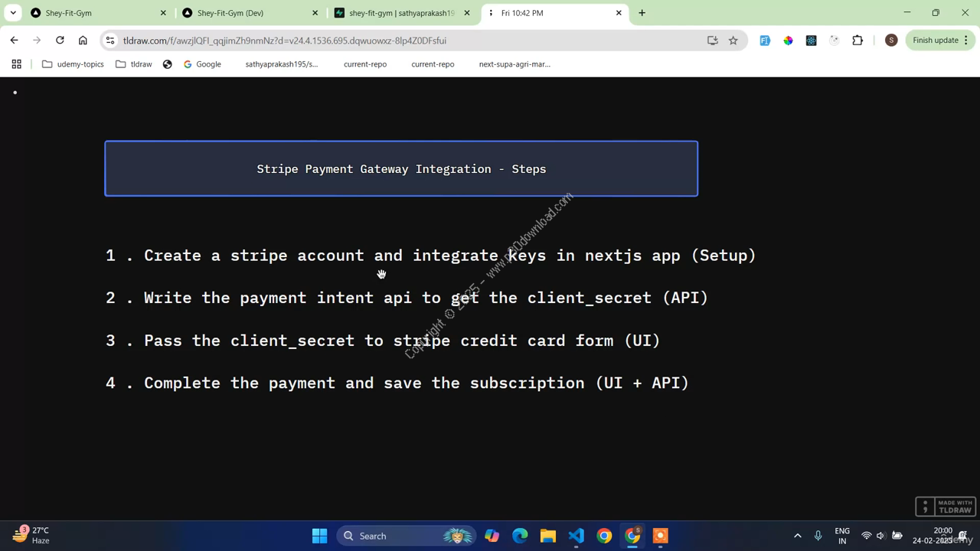Open the udemy-topics bookmark folder

tap(73, 64)
